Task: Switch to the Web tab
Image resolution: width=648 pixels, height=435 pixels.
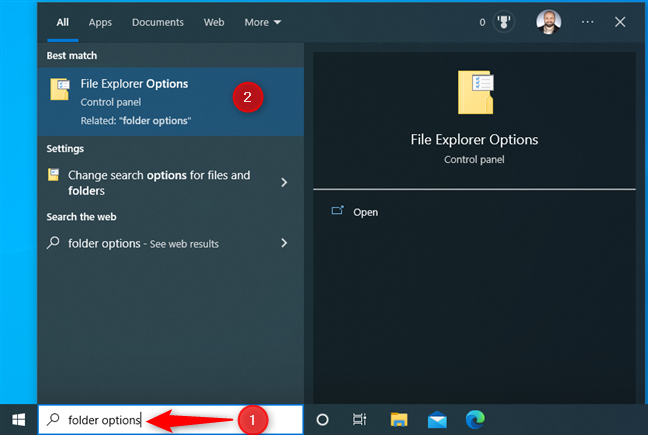Action: point(214,22)
